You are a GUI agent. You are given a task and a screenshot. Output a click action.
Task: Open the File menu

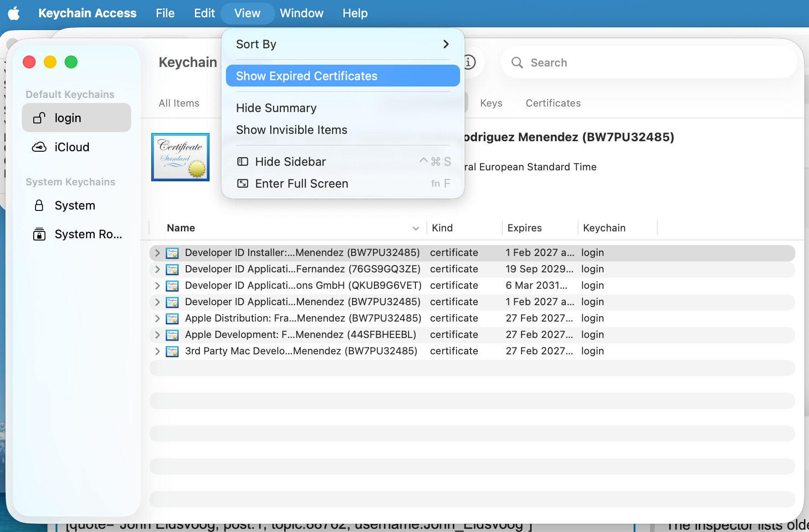pyautogui.click(x=165, y=13)
